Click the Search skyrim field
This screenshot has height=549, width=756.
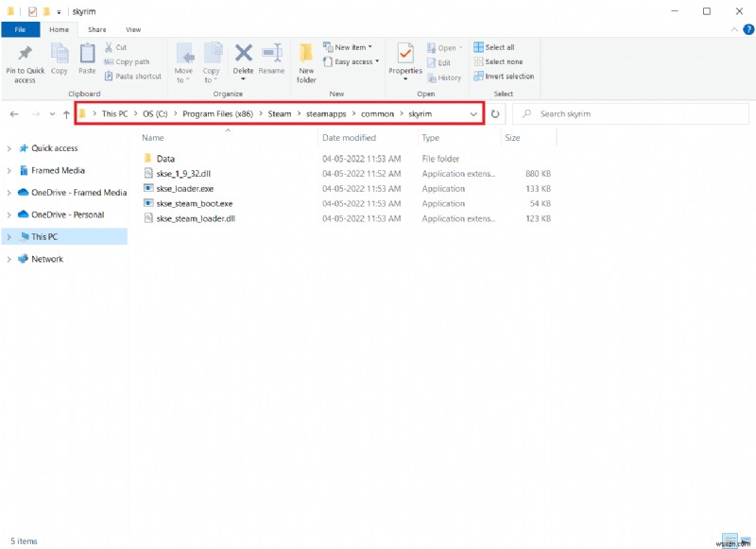coord(630,114)
